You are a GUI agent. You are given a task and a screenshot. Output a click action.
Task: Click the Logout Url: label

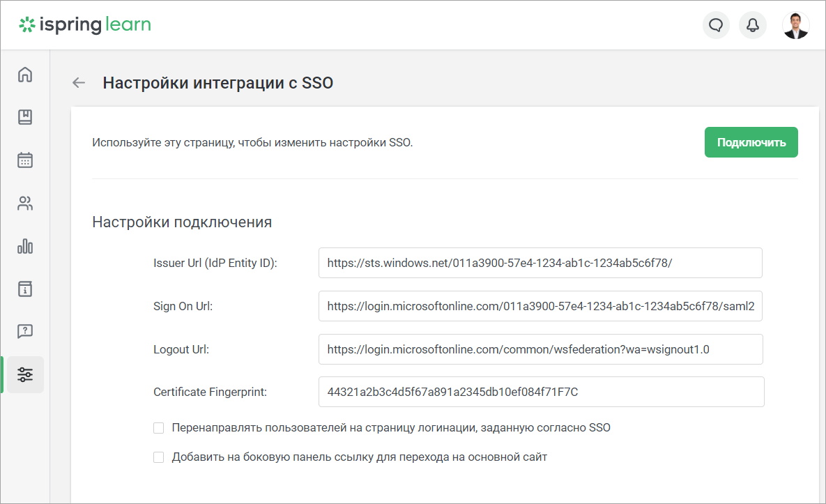pyautogui.click(x=181, y=349)
